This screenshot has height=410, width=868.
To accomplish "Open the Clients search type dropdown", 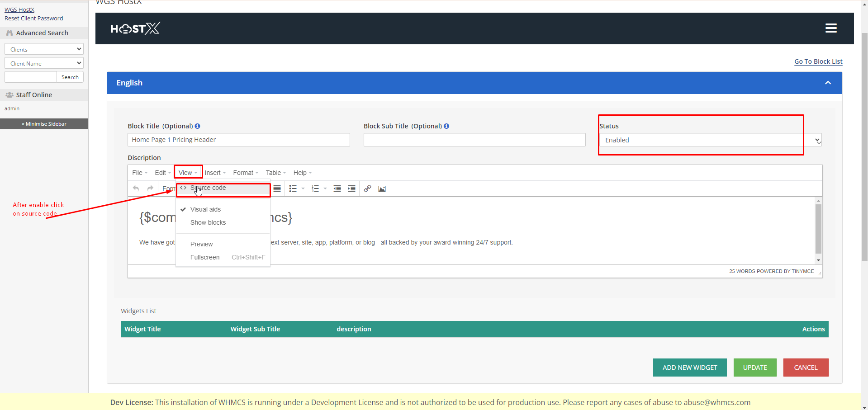I will click(x=44, y=49).
